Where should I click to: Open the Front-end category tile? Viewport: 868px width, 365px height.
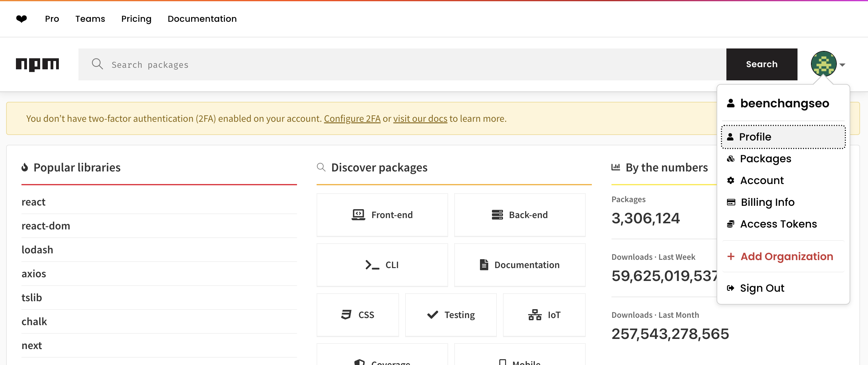click(382, 215)
